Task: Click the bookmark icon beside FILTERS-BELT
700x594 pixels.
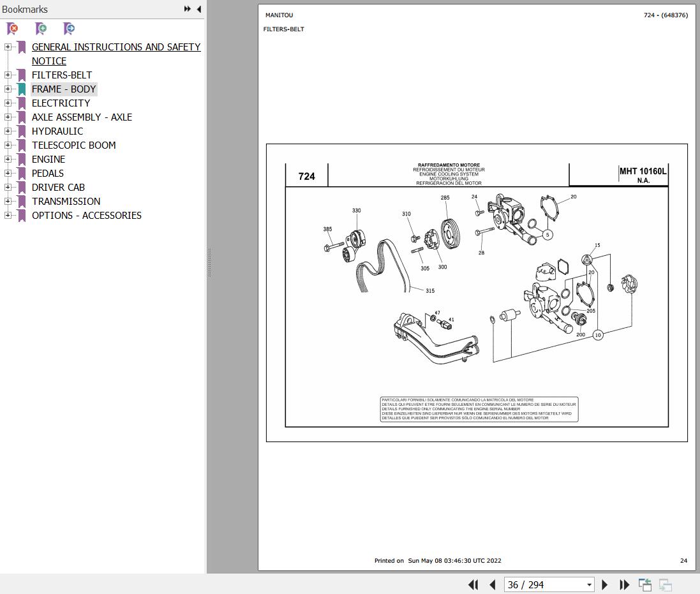Action: (x=22, y=75)
